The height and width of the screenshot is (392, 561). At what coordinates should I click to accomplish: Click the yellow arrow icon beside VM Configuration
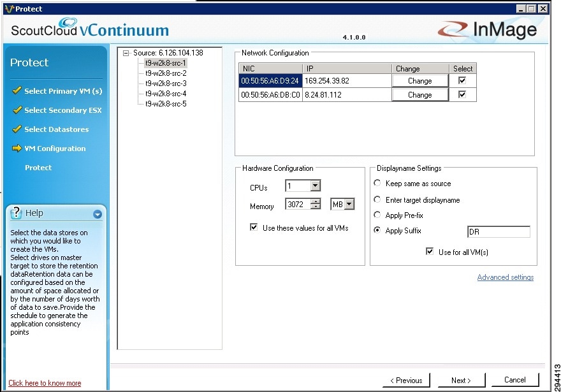click(x=17, y=148)
